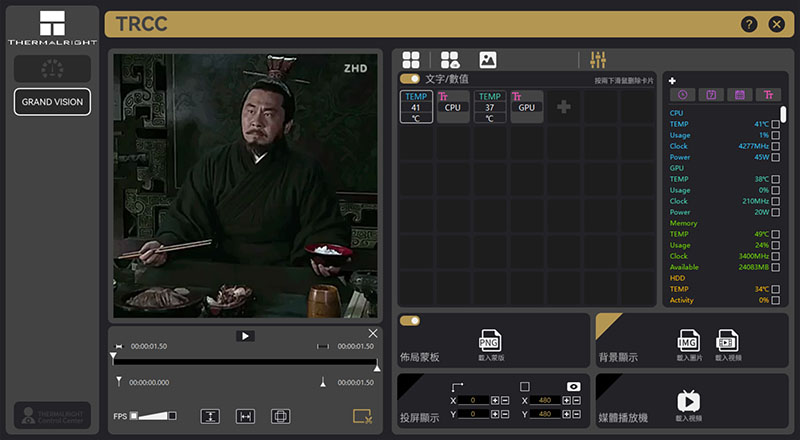Check the GPU TEMP 38℃ checkbox

tap(776, 179)
